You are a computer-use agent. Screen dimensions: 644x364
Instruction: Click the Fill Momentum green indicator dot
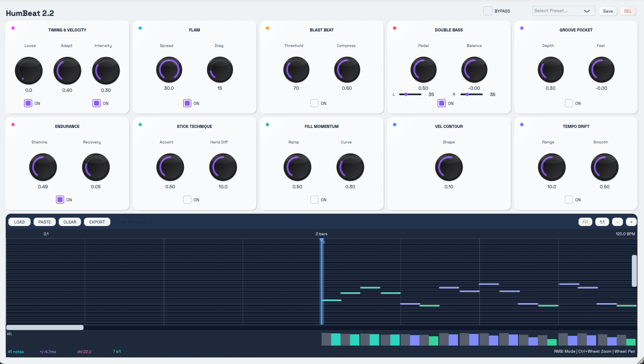pyautogui.click(x=267, y=125)
